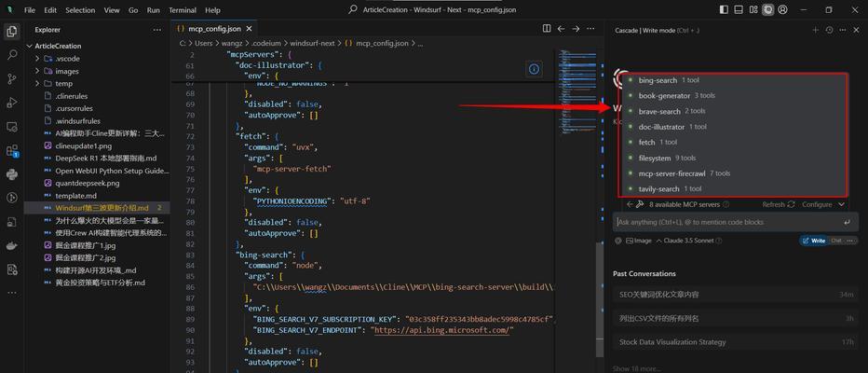Open editor more actions ellipsis

click(590, 28)
